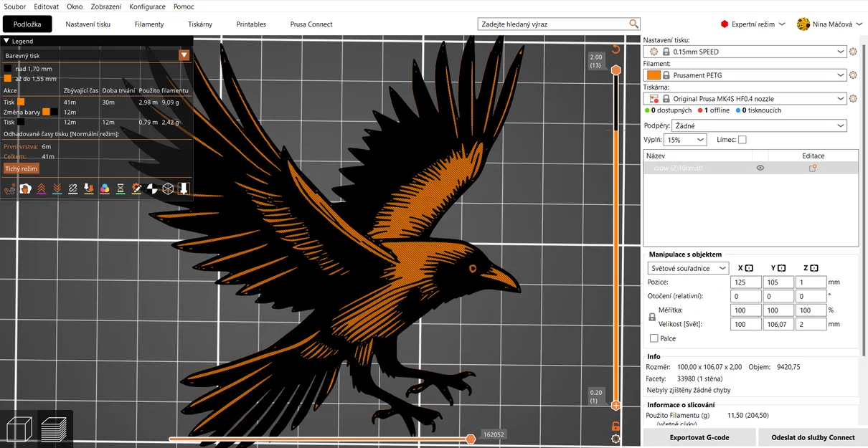Click the Velikost Y field 106,07
Screen dimensions: 868x448
778,324
